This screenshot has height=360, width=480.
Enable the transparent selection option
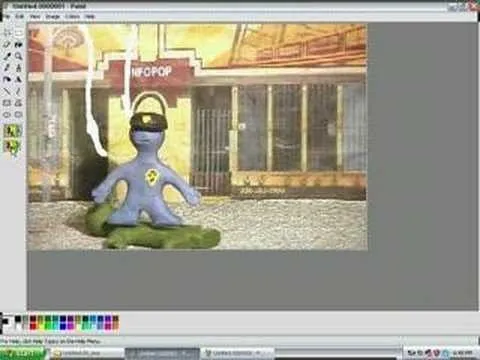tap(13, 146)
